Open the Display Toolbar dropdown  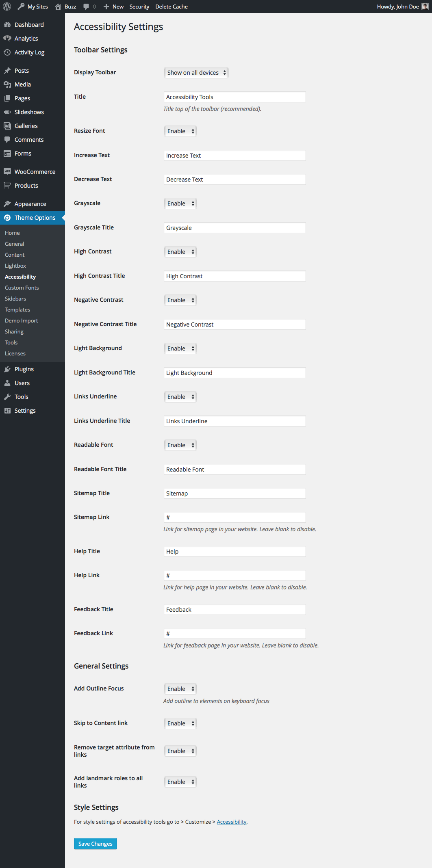coord(196,73)
